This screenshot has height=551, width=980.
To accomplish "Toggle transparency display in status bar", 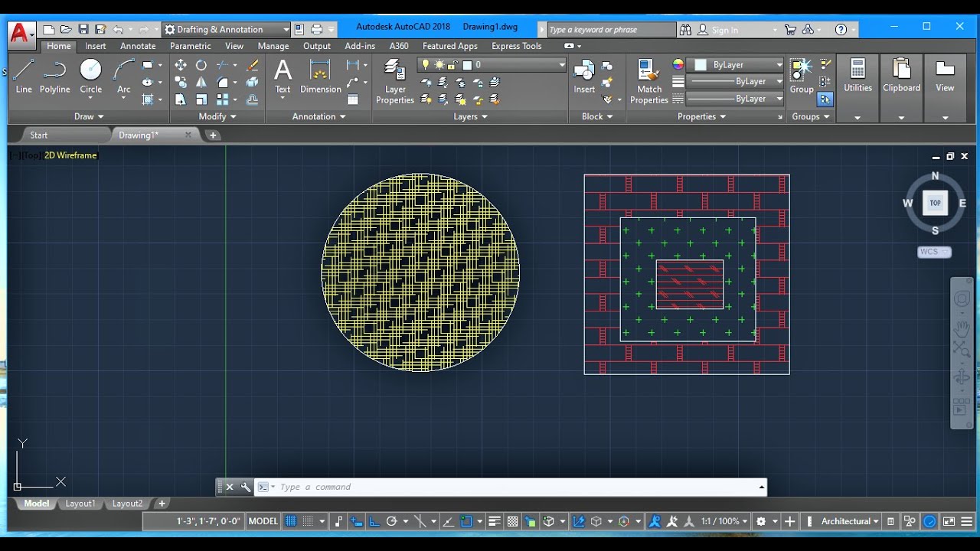I will (x=513, y=521).
